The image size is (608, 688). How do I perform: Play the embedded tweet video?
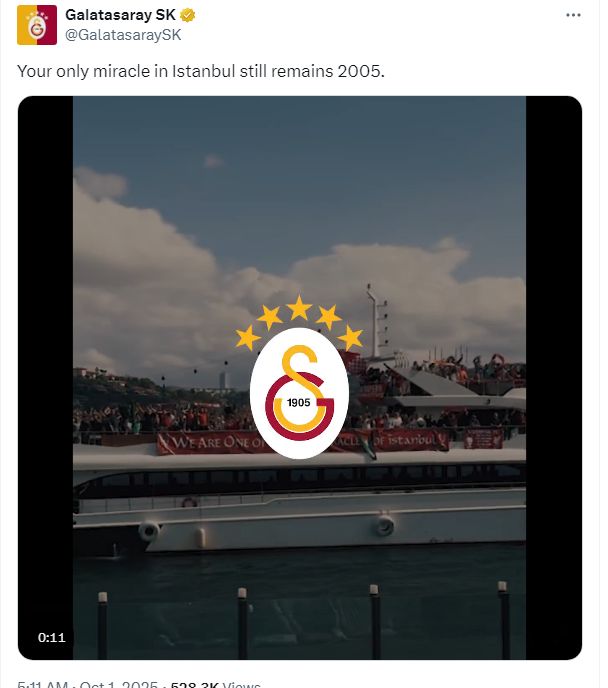tap(300, 378)
